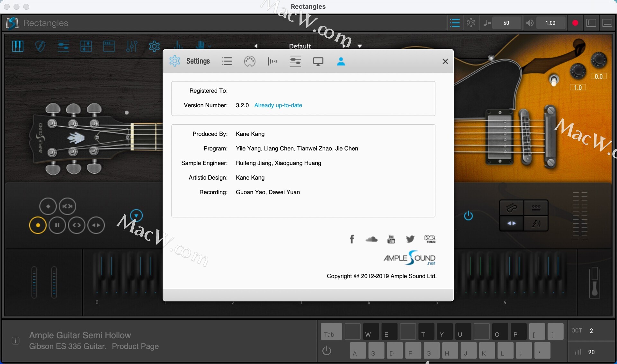Click the tempo metronome note icon
This screenshot has height=364, width=617.
(x=487, y=23)
